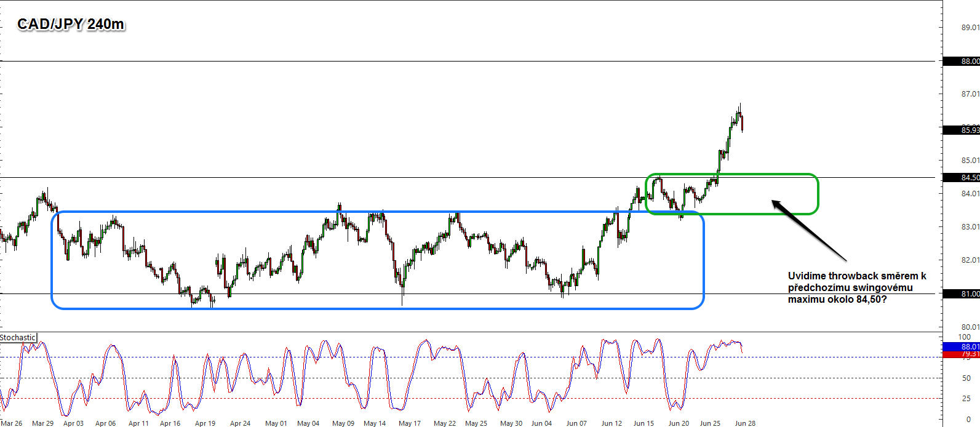
Task: Click the stochastic scale value 50
Action: click(966, 378)
